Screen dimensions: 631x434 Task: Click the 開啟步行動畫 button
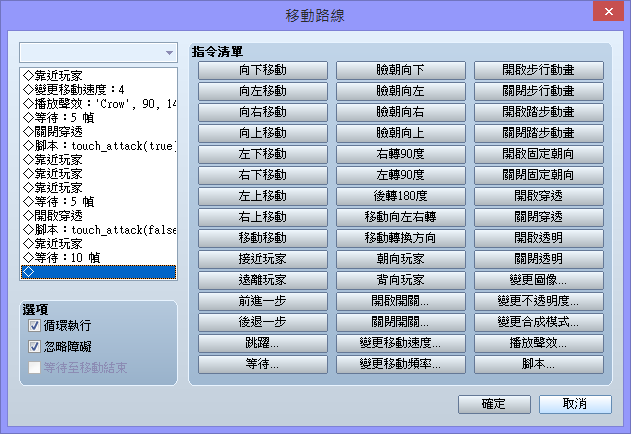538,70
